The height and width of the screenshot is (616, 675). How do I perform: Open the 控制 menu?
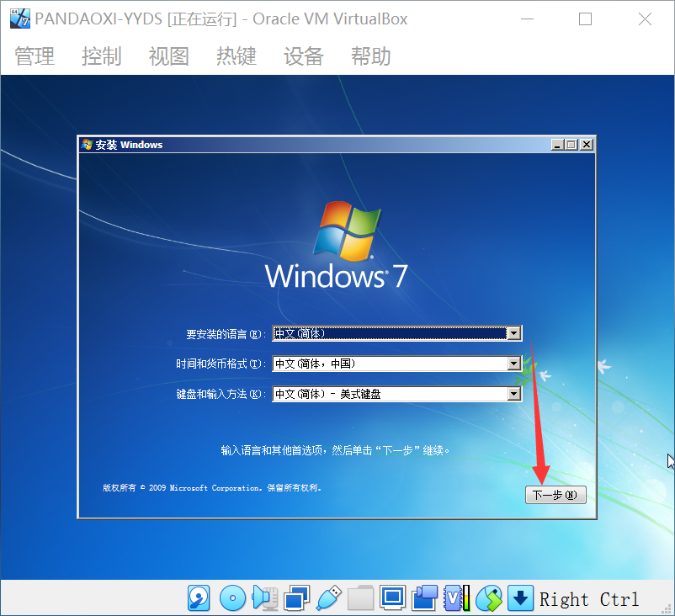click(102, 56)
